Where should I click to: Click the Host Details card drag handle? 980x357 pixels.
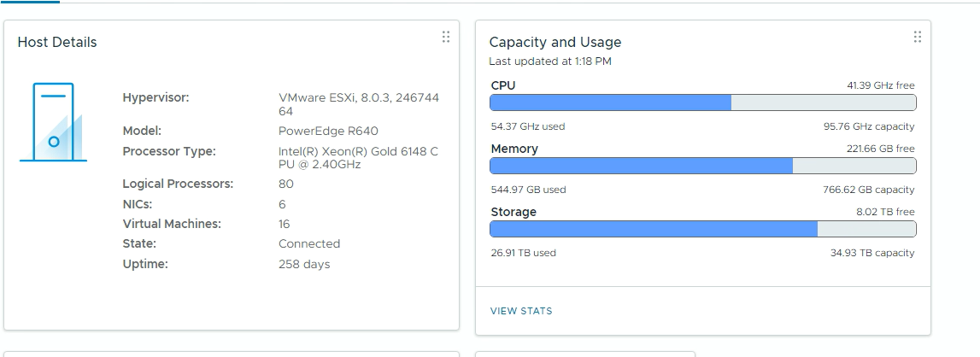(x=445, y=37)
